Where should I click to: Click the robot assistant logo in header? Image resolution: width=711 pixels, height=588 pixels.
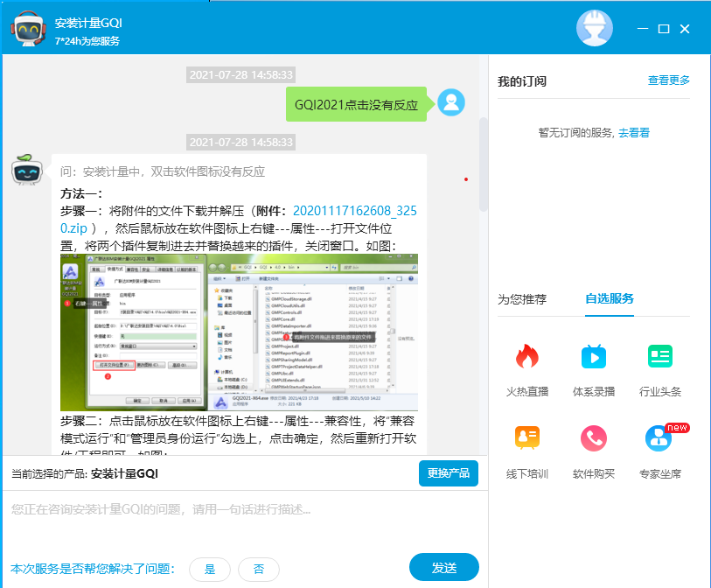coord(29,29)
